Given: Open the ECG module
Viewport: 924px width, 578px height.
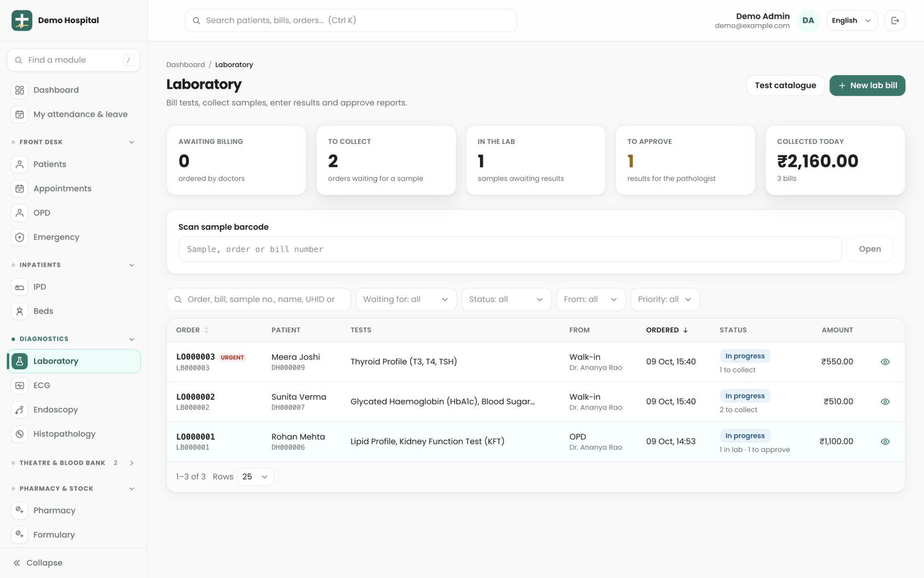Looking at the screenshot, I should coord(74,385).
